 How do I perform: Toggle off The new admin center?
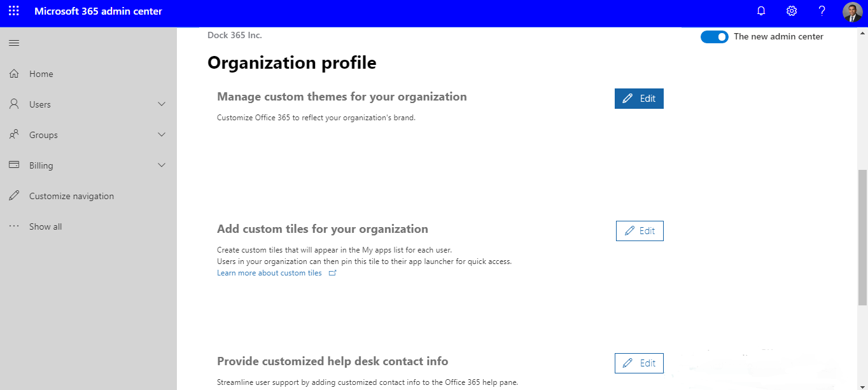point(714,36)
